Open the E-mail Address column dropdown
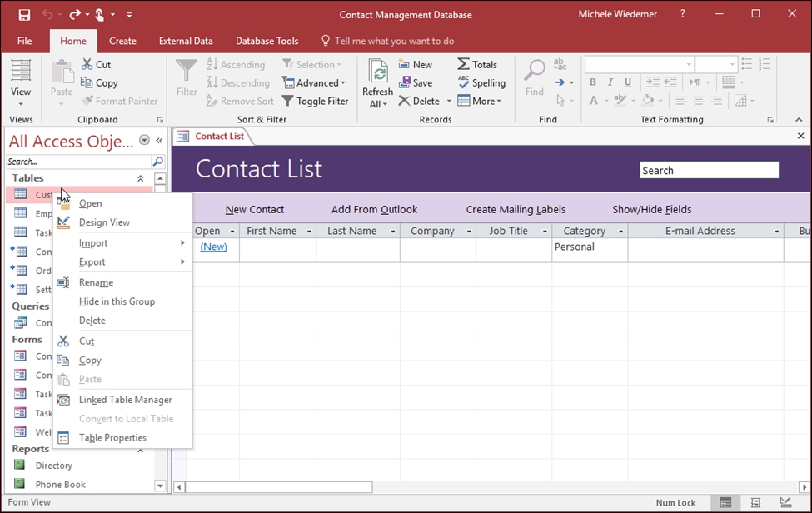Image resolution: width=812 pixels, height=513 pixels. coord(777,232)
